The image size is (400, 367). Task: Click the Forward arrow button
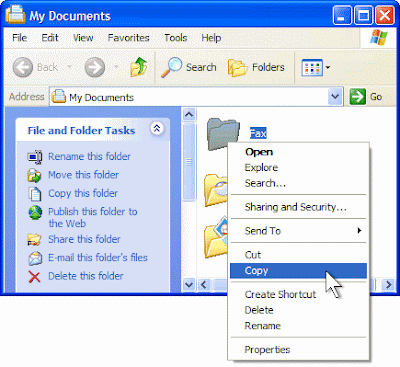pyautogui.click(x=95, y=67)
